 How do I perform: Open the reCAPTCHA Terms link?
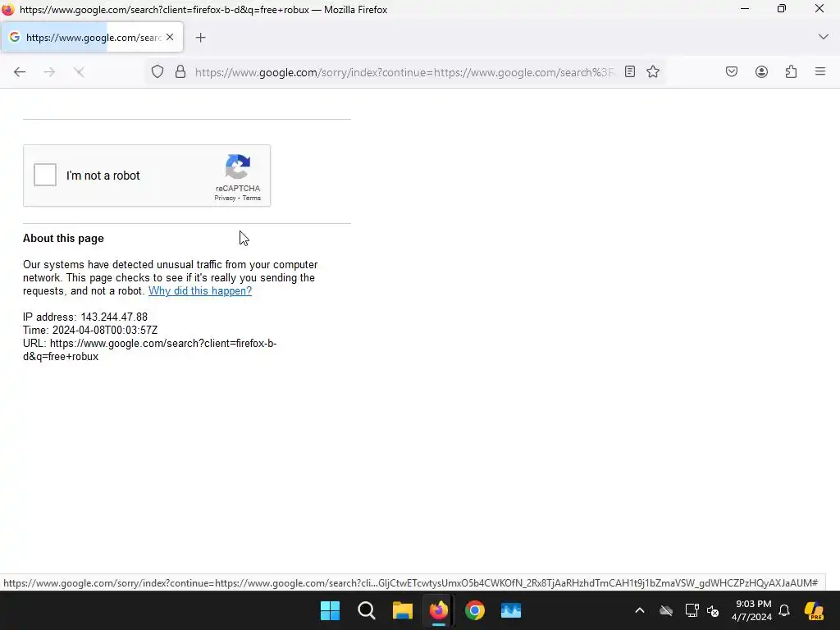252,199
